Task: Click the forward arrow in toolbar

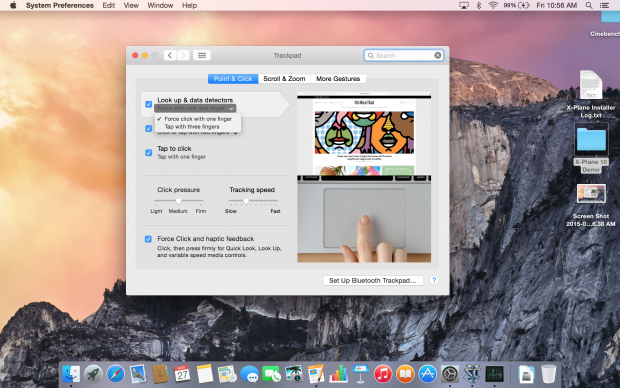Action: 183,55
